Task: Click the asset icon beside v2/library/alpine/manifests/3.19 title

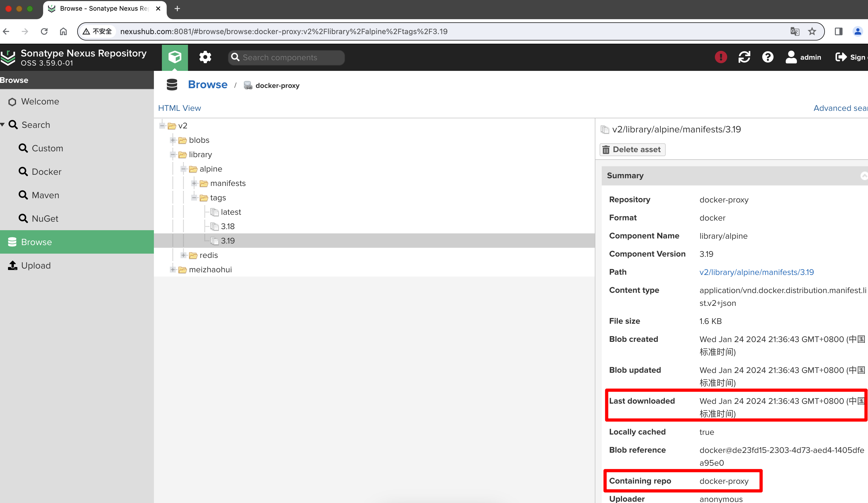Action: click(605, 130)
